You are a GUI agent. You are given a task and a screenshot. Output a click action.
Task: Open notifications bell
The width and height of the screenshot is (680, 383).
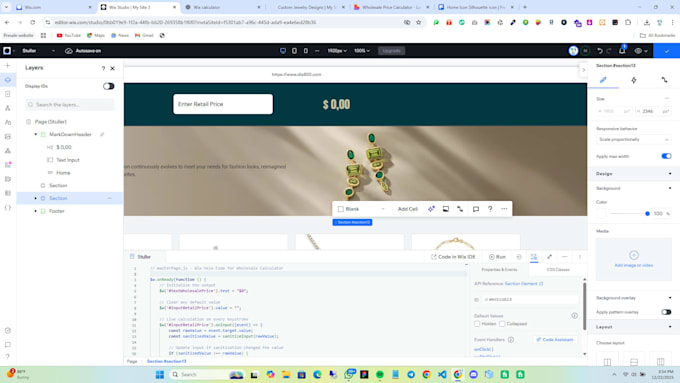tap(622, 51)
